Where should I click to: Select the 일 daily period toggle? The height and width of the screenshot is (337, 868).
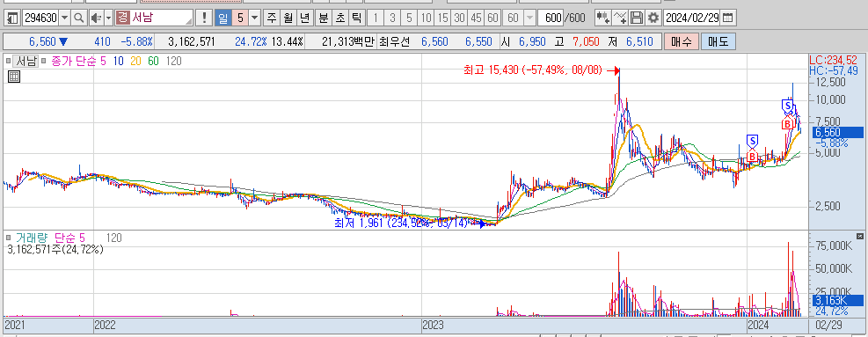[222, 18]
